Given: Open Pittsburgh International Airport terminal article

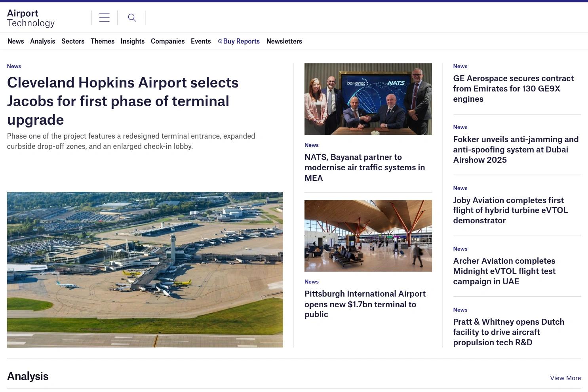Looking at the screenshot, I should click(x=365, y=304).
